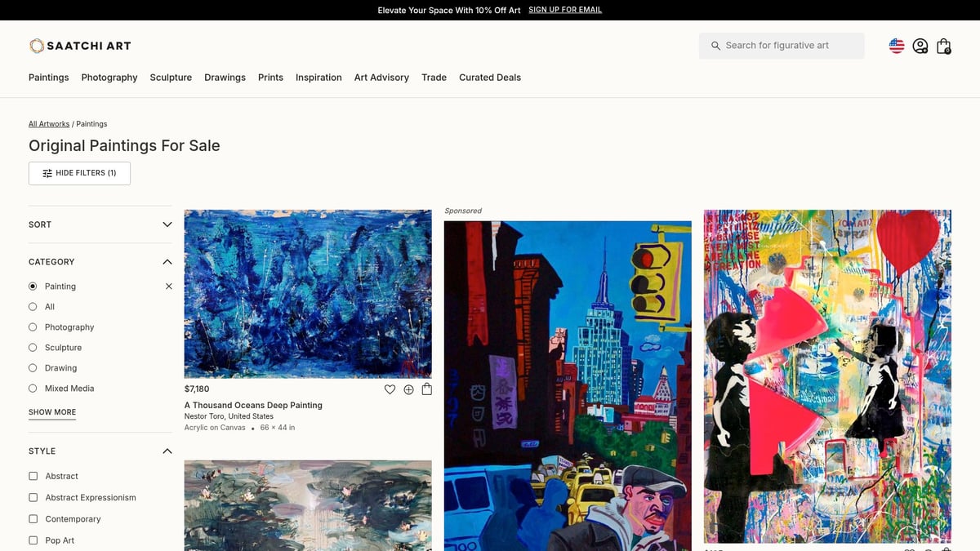Open the US flag country selector

click(897, 46)
